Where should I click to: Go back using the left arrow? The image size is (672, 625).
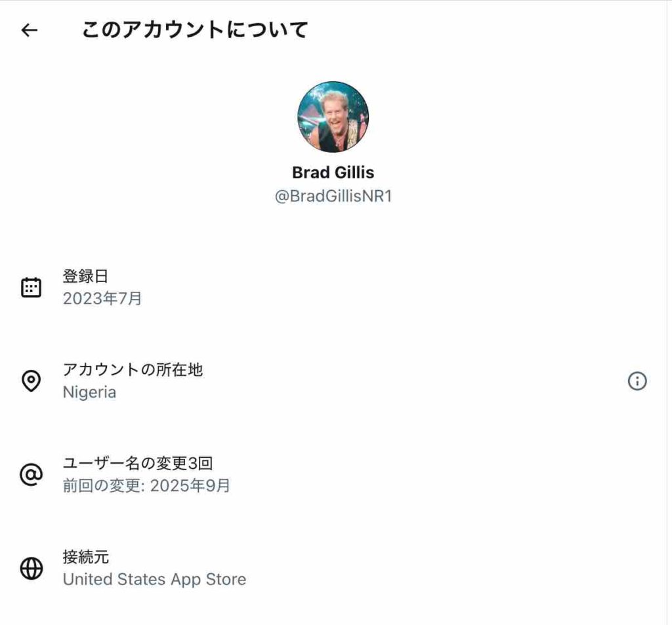30,30
